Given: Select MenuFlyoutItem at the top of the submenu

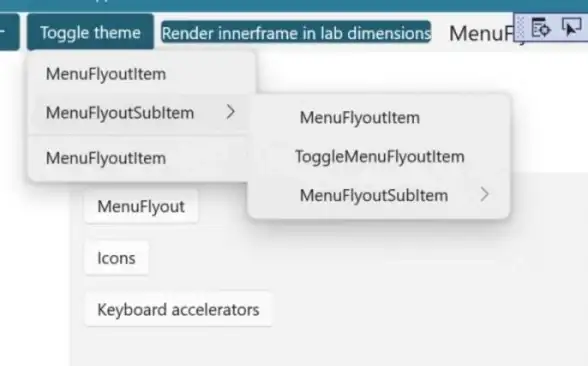Looking at the screenshot, I should coord(379,118).
